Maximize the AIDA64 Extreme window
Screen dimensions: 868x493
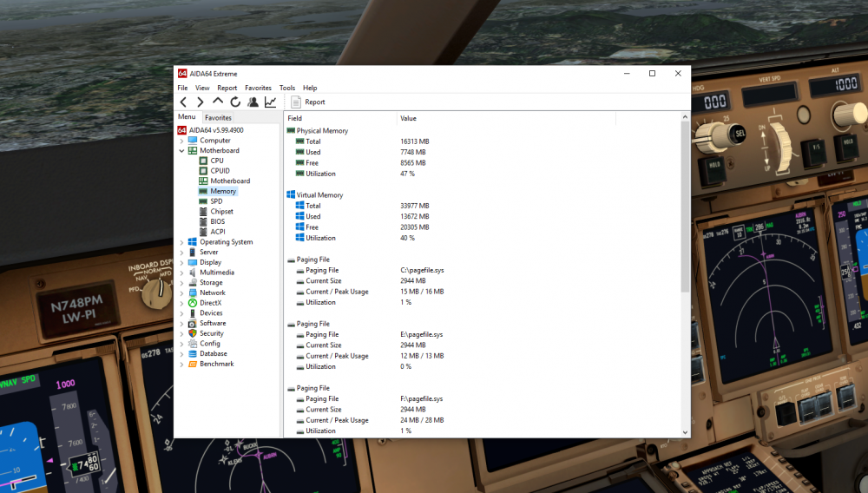pyautogui.click(x=652, y=74)
